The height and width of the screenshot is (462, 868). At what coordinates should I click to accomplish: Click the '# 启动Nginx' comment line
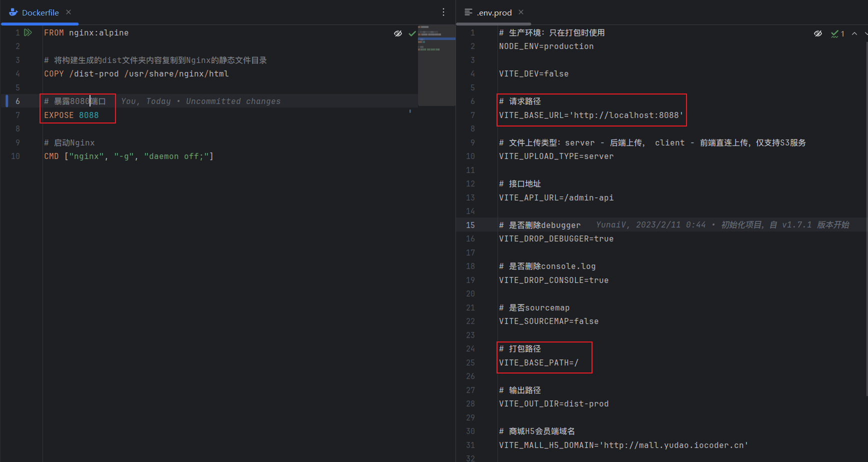69,142
